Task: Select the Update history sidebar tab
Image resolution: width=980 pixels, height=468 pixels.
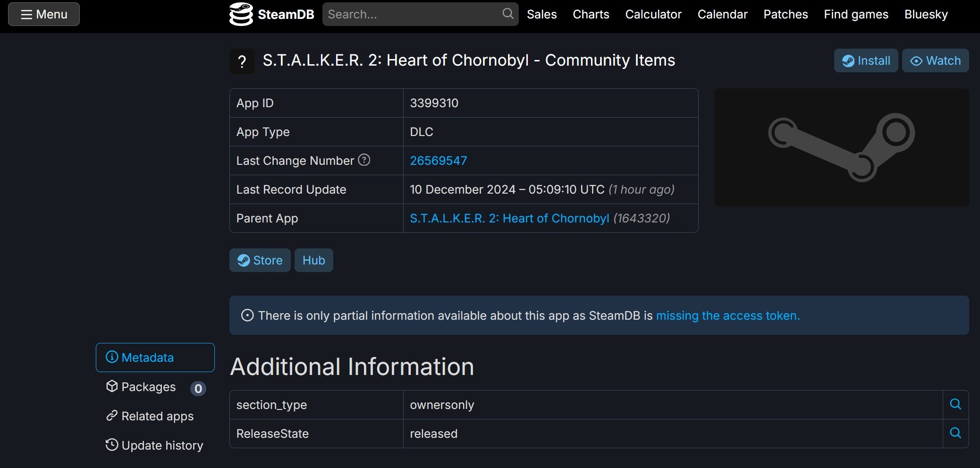Action: click(x=155, y=445)
